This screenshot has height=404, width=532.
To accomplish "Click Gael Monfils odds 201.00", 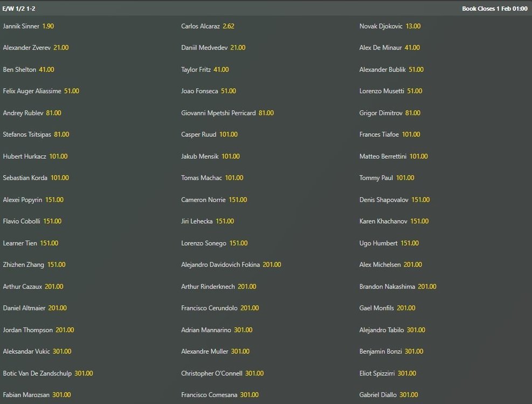I will coord(406,308).
